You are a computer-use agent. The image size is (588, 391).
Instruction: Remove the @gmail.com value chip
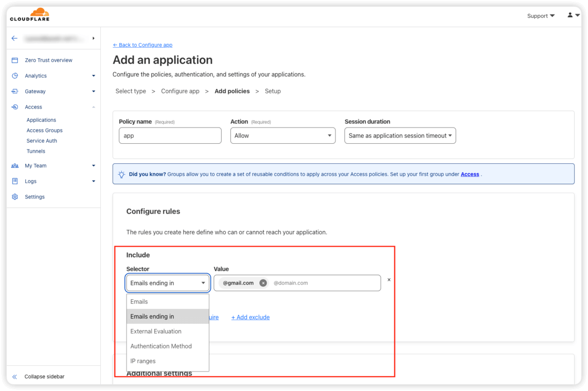point(263,283)
